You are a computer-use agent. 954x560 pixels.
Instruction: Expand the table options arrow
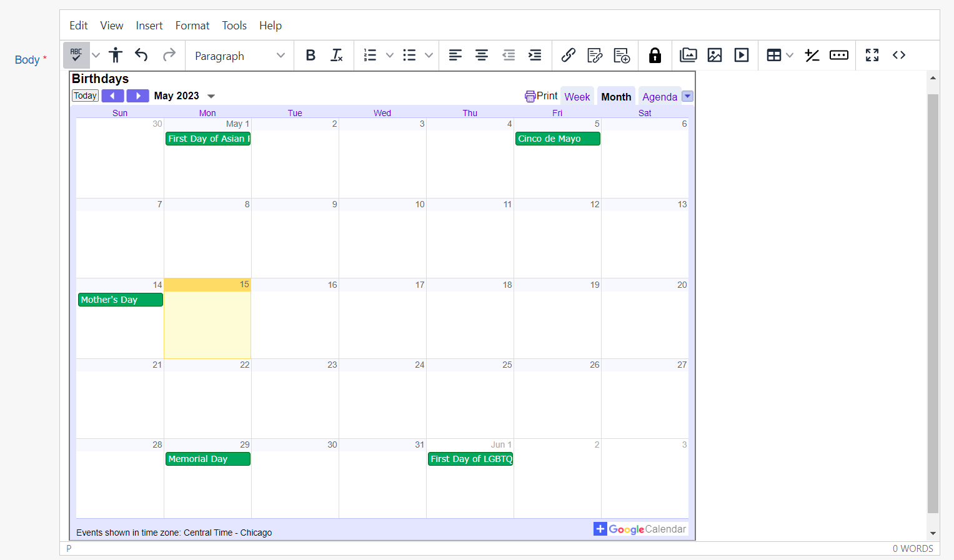pyautogui.click(x=790, y=55)
